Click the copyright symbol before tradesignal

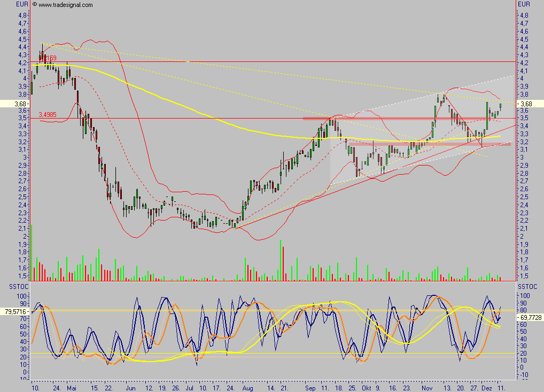35,5
